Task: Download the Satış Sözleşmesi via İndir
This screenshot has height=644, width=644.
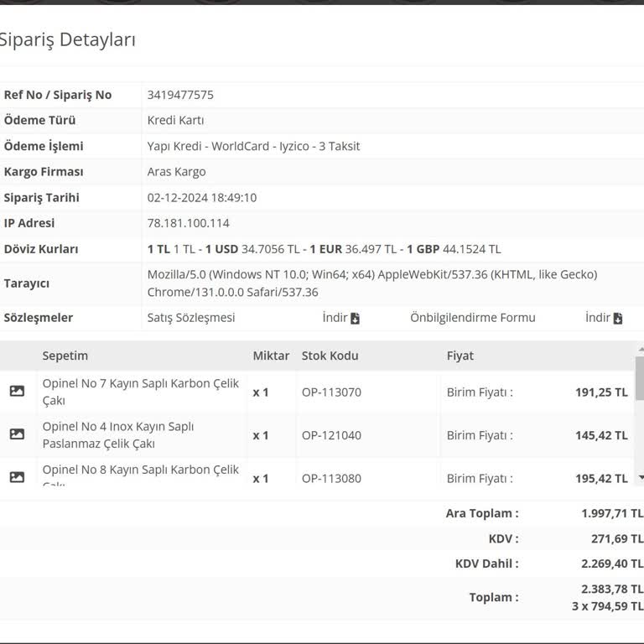Action: tap(341, 318)
